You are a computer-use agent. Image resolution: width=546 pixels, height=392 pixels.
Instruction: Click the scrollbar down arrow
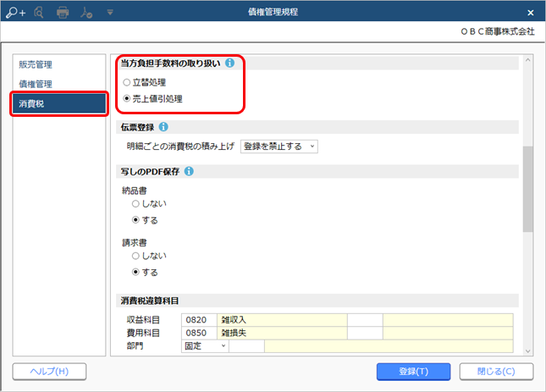click(528, 351)
